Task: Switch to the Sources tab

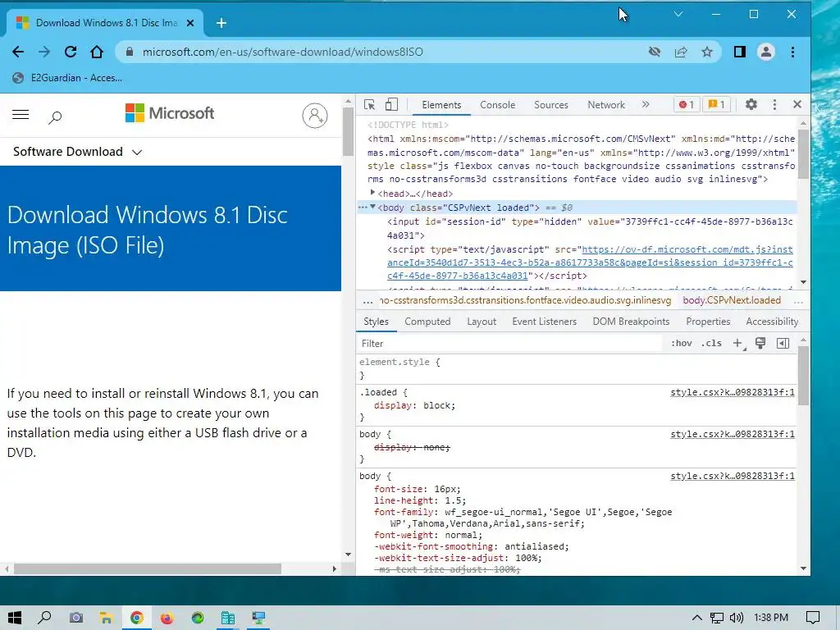Action: (550, 105)
